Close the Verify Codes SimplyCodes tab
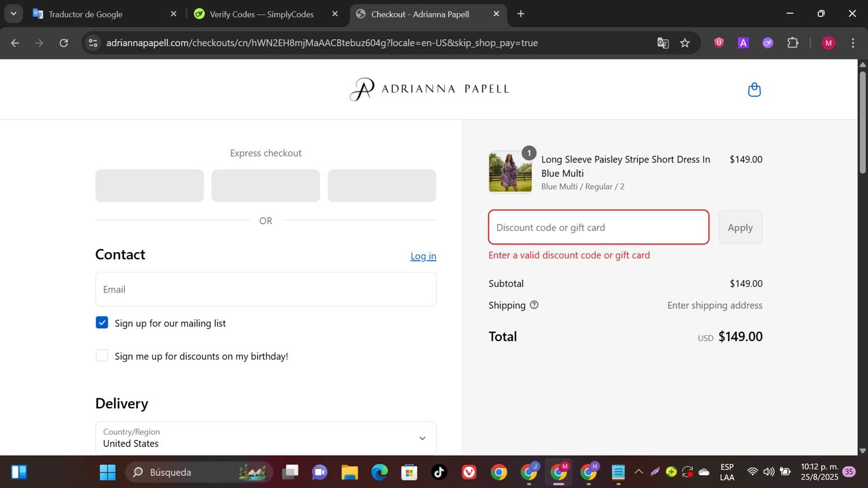 [x=335, y=14]
